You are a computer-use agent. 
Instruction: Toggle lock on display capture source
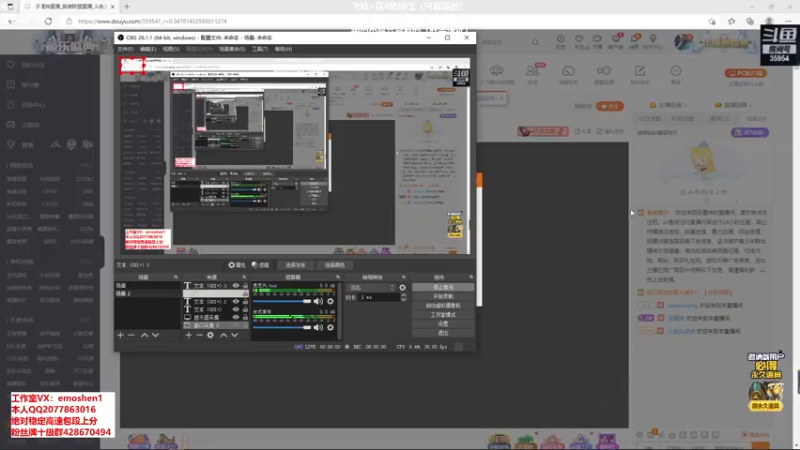tap(245, 317)
